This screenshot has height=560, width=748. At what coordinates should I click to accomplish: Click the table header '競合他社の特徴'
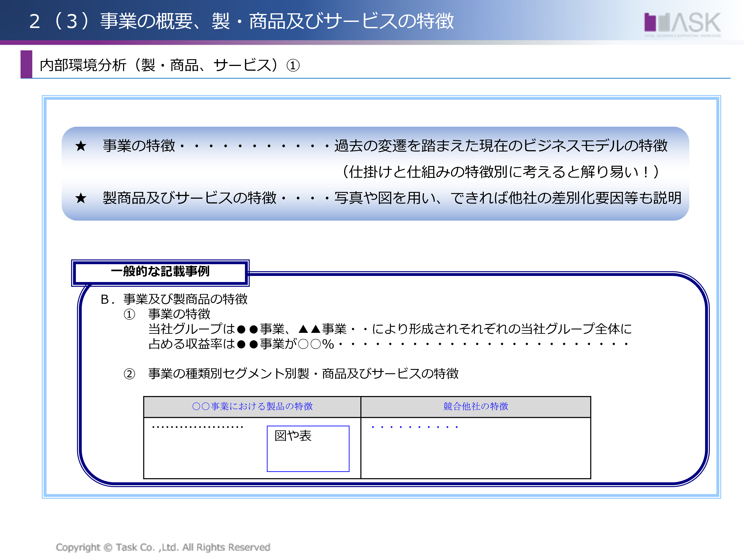(476, 406)
